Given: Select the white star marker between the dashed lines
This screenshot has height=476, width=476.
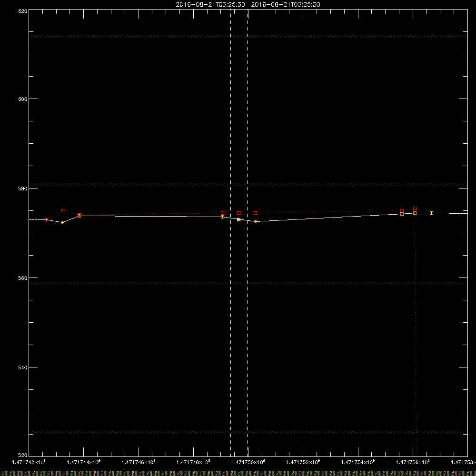Looking at the screenshot, I should point(238,219).
